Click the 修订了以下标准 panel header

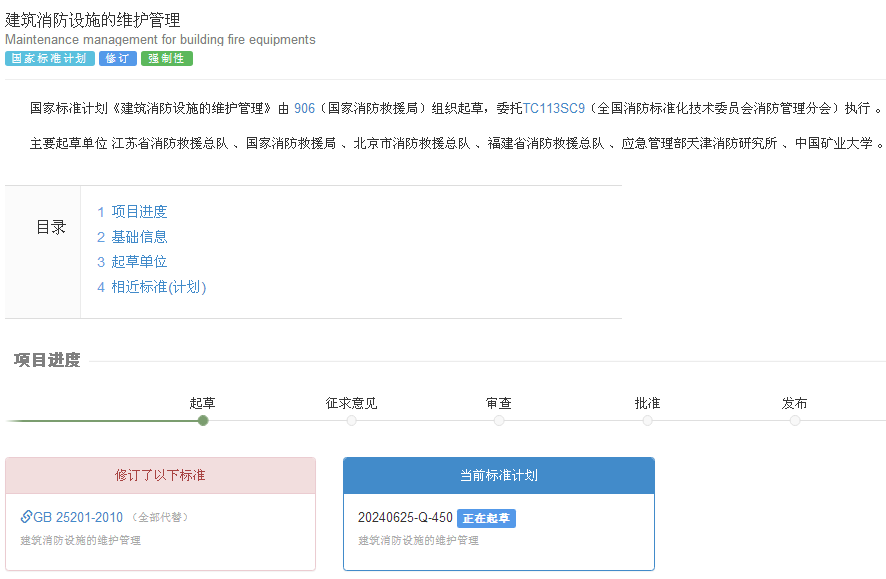tap(160, 476)
